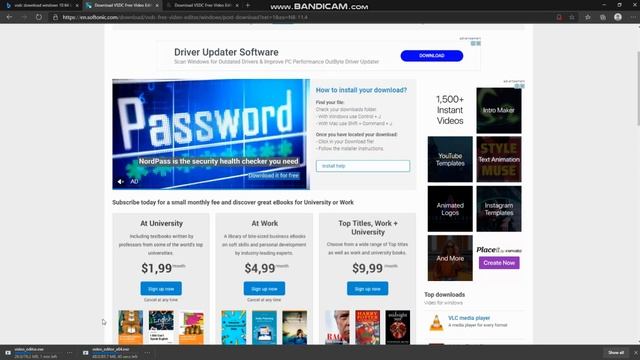Reload the page with the refresh icon

coord(39,17)
